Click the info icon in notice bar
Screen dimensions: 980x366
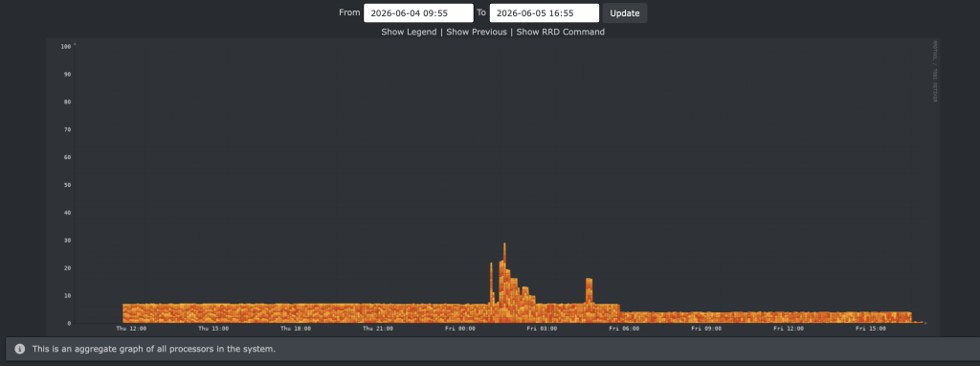click(x=20, y=349)
